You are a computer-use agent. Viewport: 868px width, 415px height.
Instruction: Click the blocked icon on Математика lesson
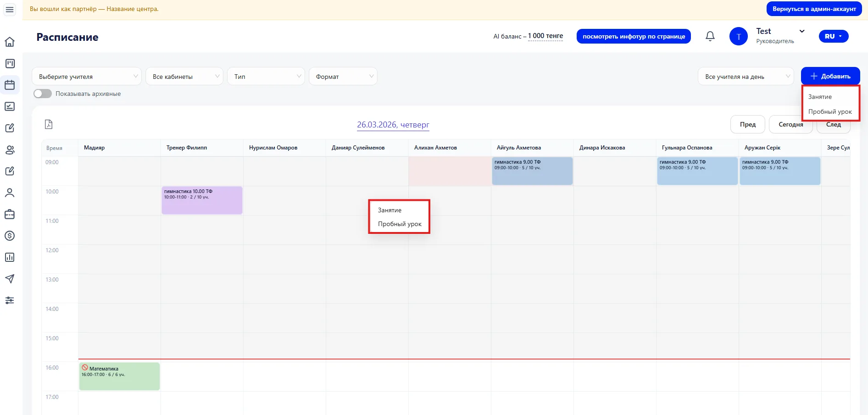pyautogui.click(x=85, y=368)
